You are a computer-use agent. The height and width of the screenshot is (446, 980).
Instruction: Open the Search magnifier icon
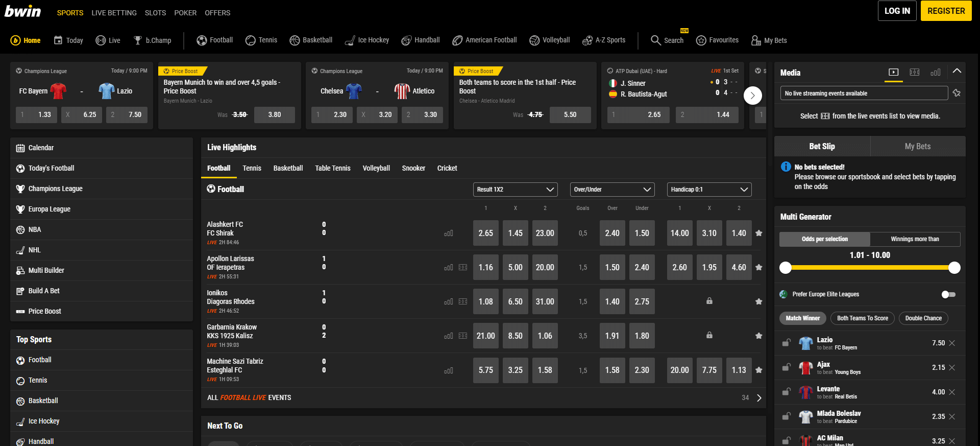coord(656,40)
